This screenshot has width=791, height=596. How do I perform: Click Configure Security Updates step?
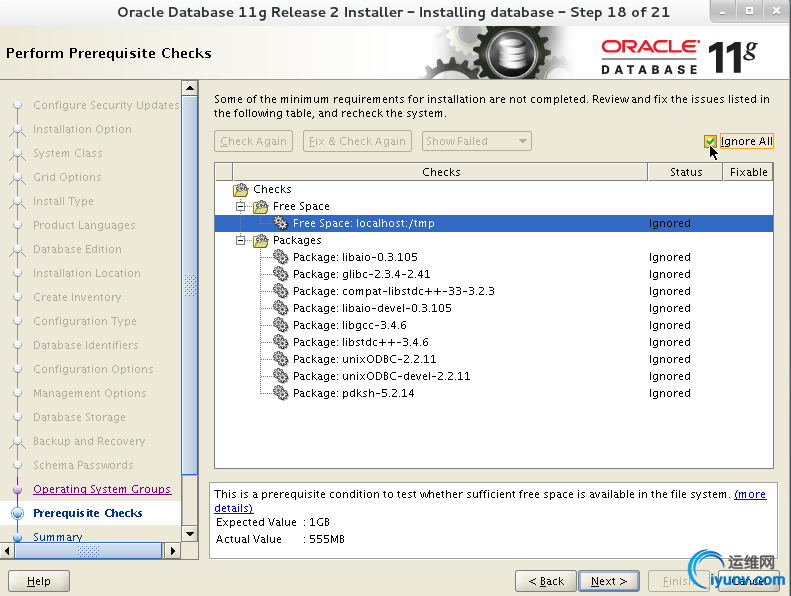(106, 105)
